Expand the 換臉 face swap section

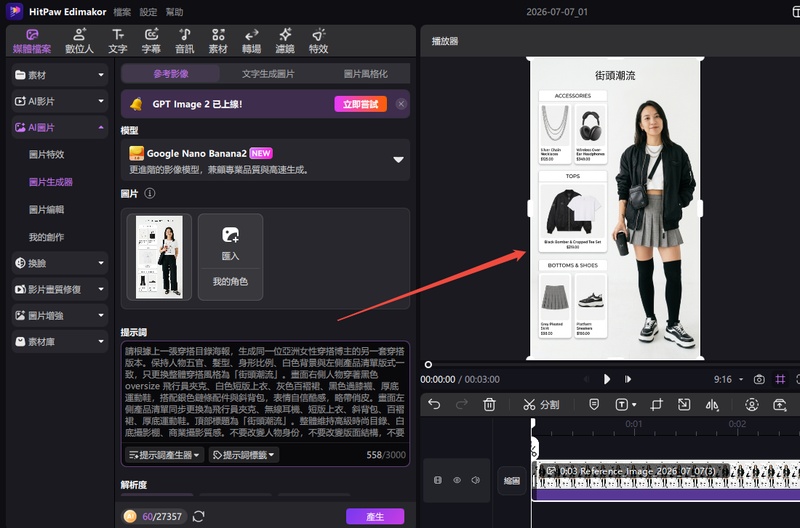point(60,263)
